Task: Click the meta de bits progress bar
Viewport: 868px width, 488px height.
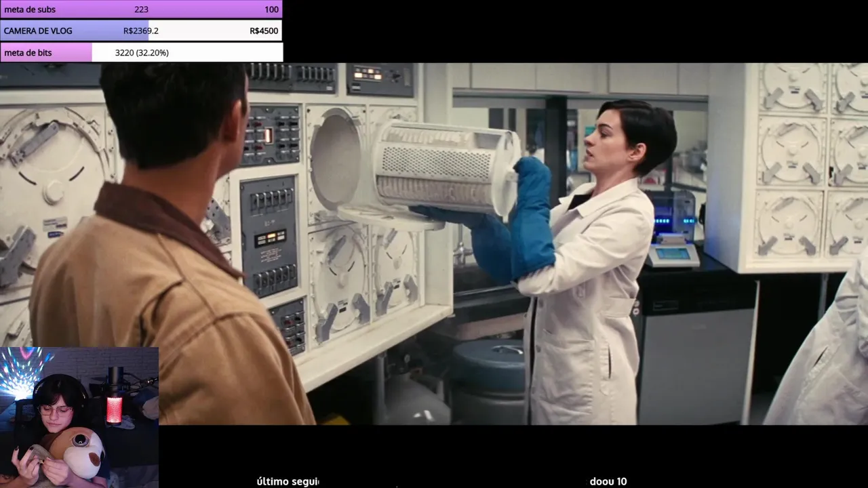Action: (x=141, y=52)
